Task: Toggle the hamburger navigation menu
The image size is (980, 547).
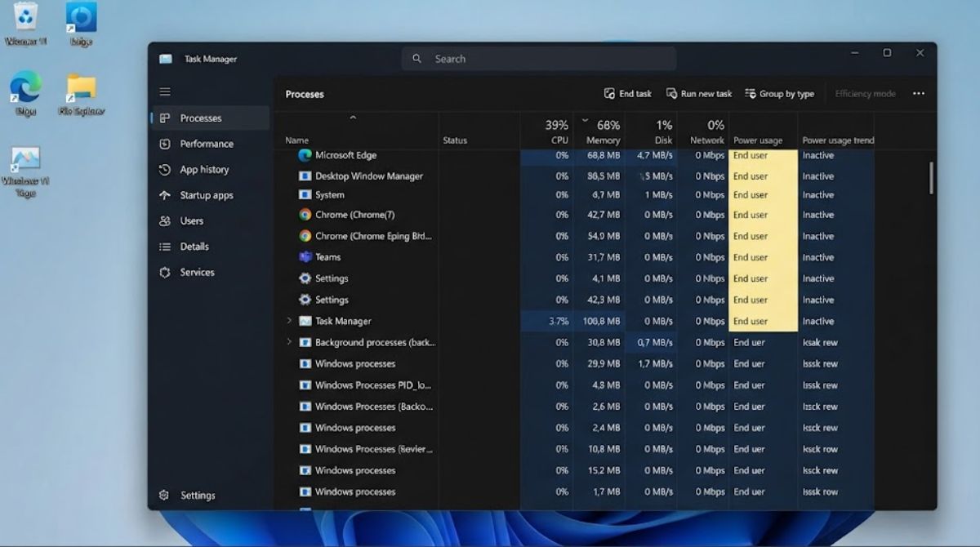Action: tap(165, 92)
